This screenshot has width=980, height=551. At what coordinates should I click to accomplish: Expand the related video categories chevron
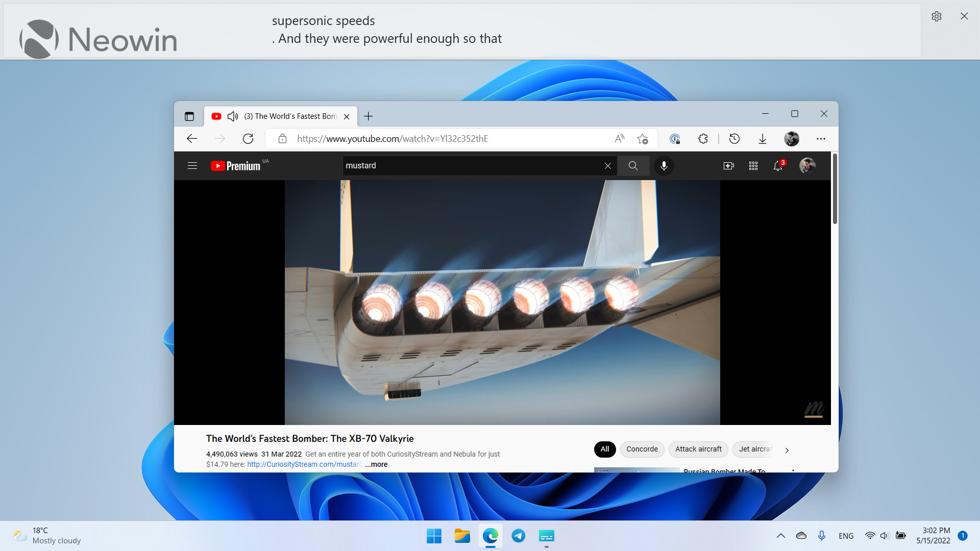[x=787, y=449]
